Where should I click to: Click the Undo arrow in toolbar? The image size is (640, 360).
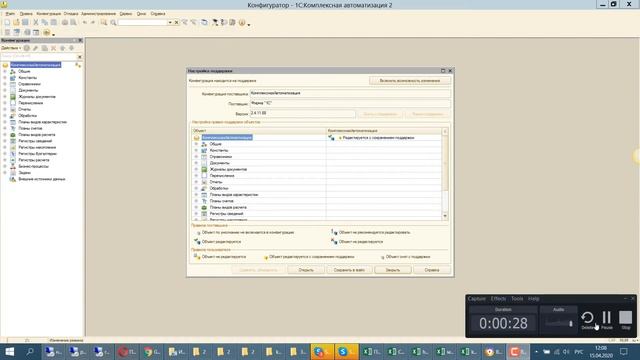pos(84,22)
